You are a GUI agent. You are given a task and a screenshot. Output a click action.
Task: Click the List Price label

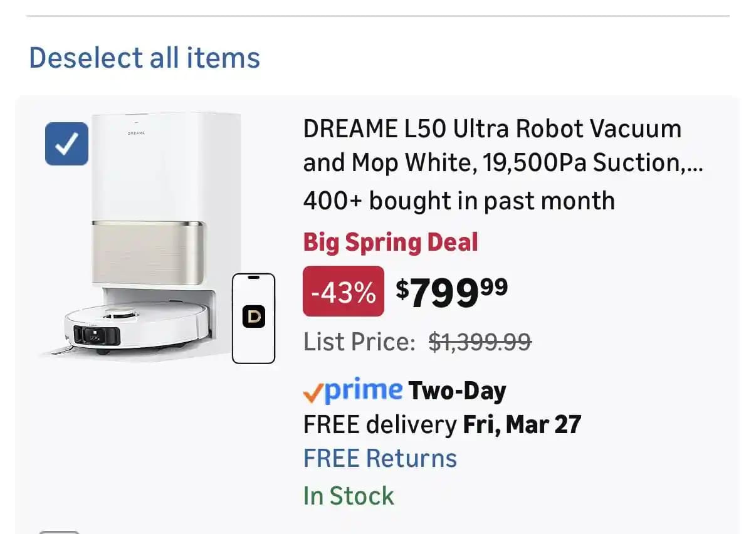(359, 342)
